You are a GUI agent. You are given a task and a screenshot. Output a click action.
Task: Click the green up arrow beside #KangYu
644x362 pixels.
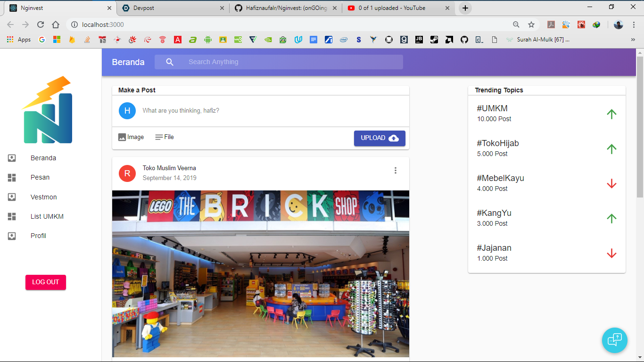pos(611,218)
